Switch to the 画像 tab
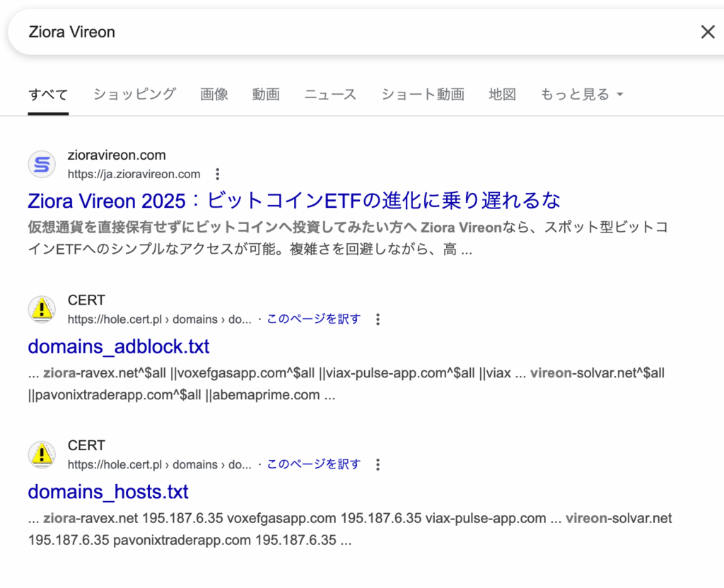Screen dimensions: 724x588 [214, 94]
